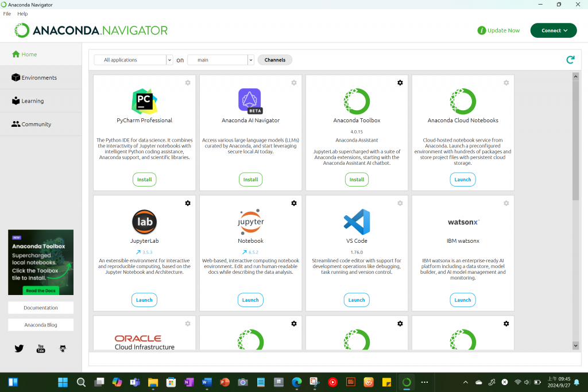This screenshot has width=588, height=392.
Task: Open the Anaconda Blog link
Action: click(x=41, y=325)
